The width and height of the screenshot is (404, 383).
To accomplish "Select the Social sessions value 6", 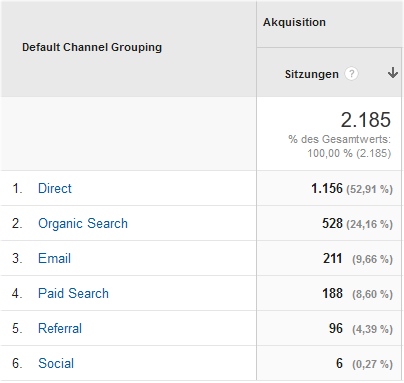I will [339, 363].
